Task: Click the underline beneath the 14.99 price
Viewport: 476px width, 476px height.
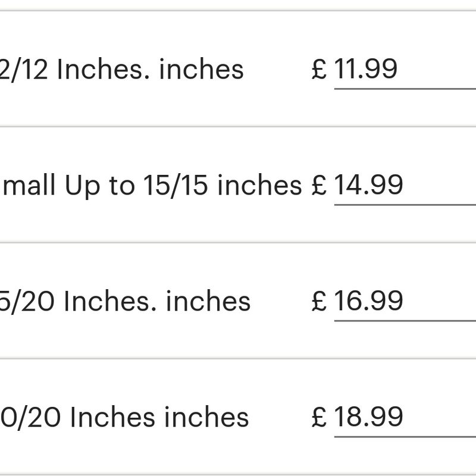Action: click(x=405, y=205)
